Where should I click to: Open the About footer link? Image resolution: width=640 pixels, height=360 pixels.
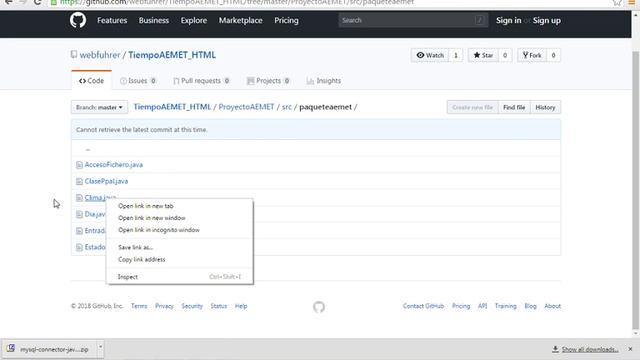point(552,306)
